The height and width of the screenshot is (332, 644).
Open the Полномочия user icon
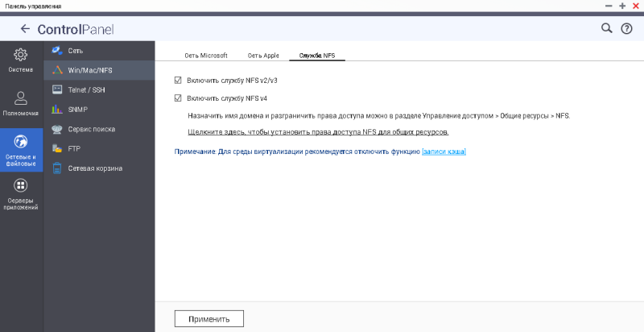pyautogui.click(x=21, y=98)
